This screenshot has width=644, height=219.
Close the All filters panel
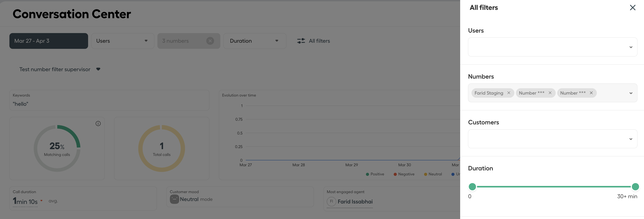632,7
